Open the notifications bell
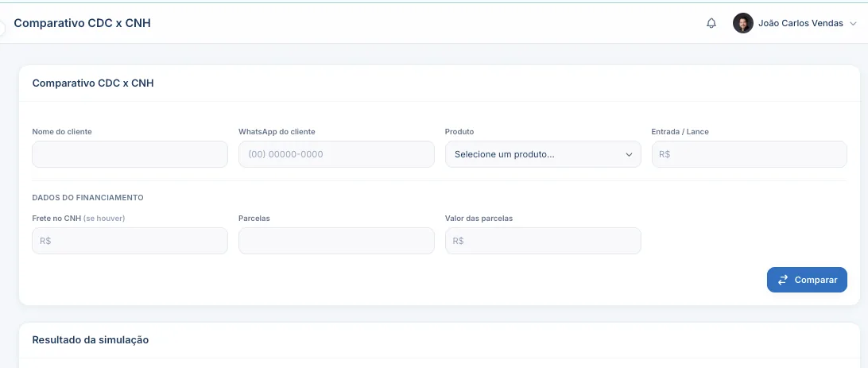This screenshot has height=368, width=868. pos(711,23)
